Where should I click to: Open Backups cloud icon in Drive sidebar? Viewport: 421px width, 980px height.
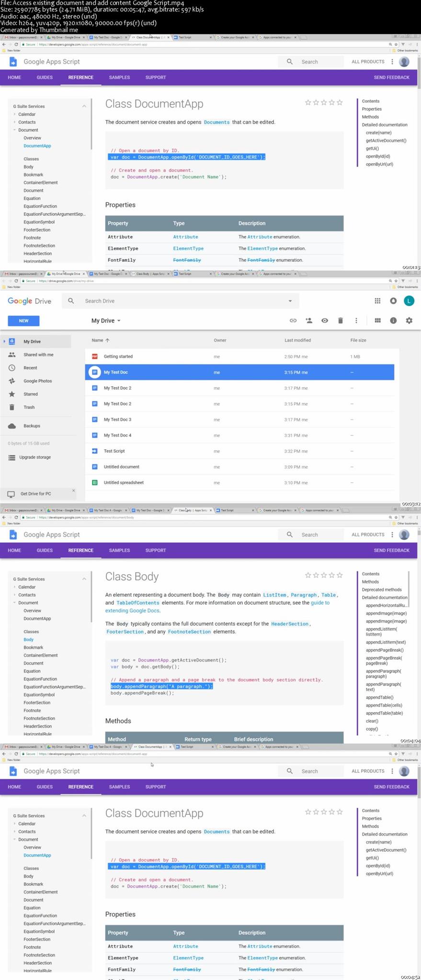tap(12, 426)
